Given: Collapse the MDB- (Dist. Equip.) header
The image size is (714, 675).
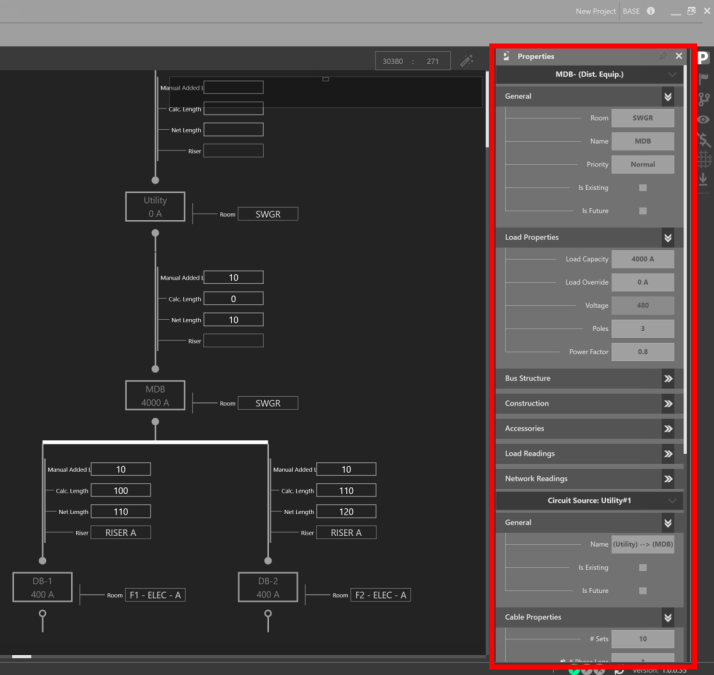Looking at the screenshot, I should tap(672, 74).
